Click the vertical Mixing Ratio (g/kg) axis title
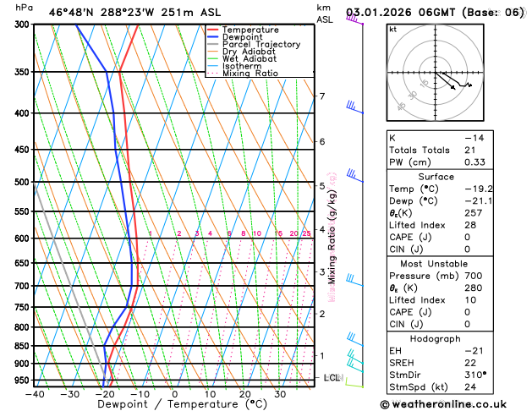This screenshot has width=532, height=411. pos(332,237)
